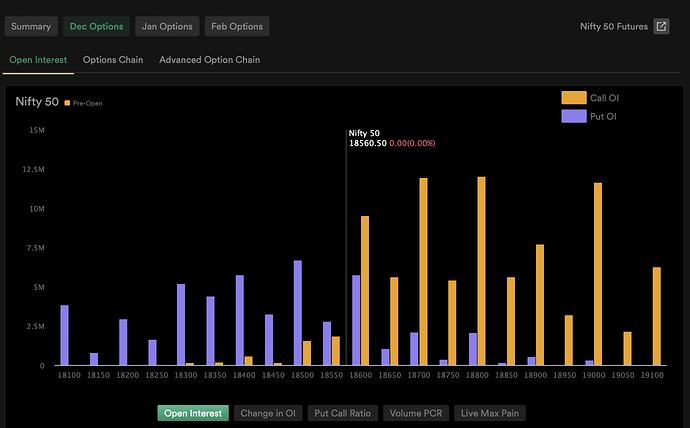Open the Jan Options tab
690x428 pixels.
coord(167,26)
